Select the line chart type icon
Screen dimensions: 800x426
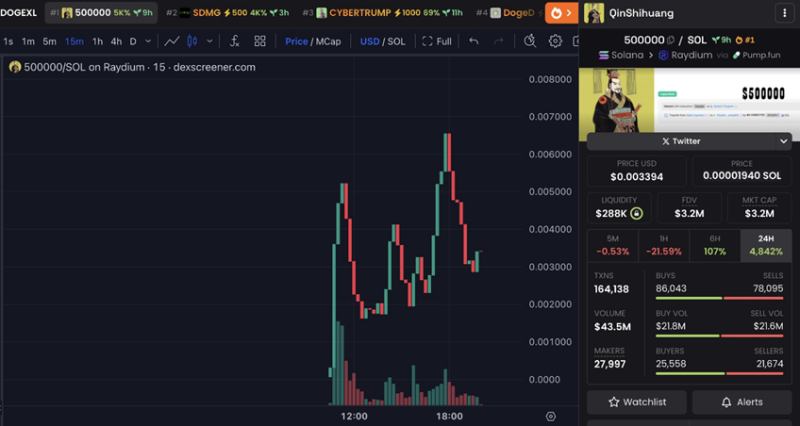pyautogui.click(x=172, y=41)
